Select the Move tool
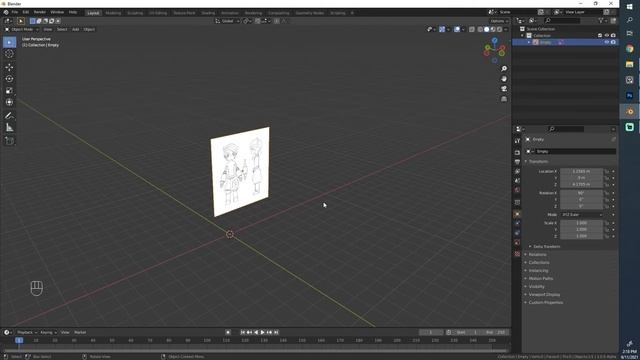This screenshot has height=360, width=640. coord(9,67)
